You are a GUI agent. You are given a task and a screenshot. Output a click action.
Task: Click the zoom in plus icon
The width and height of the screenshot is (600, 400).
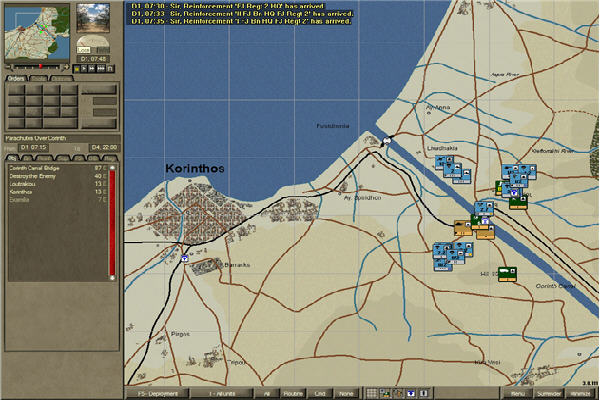66,67
